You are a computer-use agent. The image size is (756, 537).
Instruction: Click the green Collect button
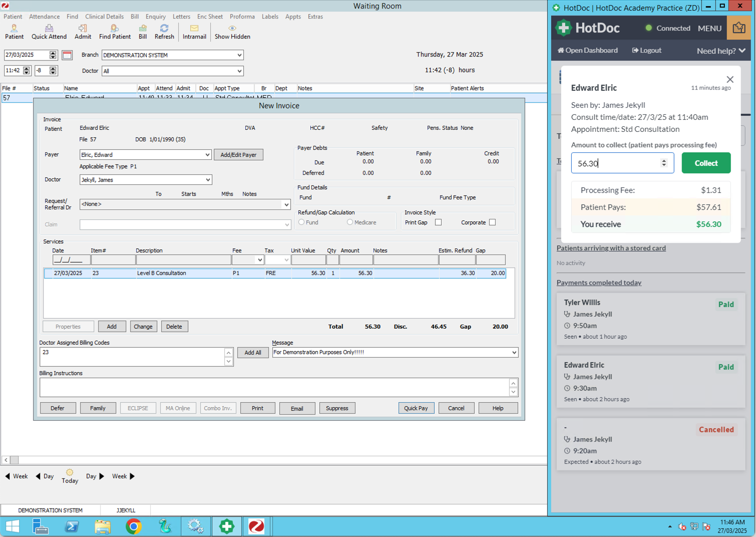click(706, 163)
